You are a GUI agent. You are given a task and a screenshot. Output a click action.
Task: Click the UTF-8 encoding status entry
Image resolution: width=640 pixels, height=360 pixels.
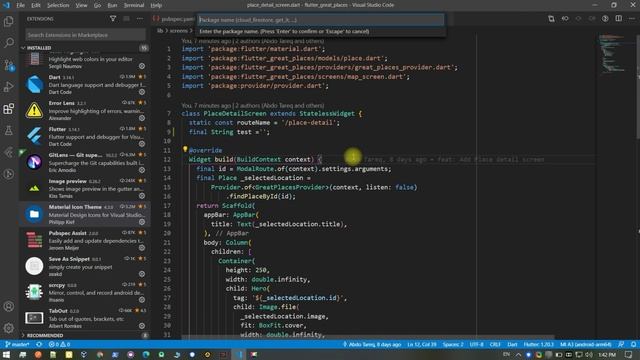pyautogui.click(x=476, y=344)
